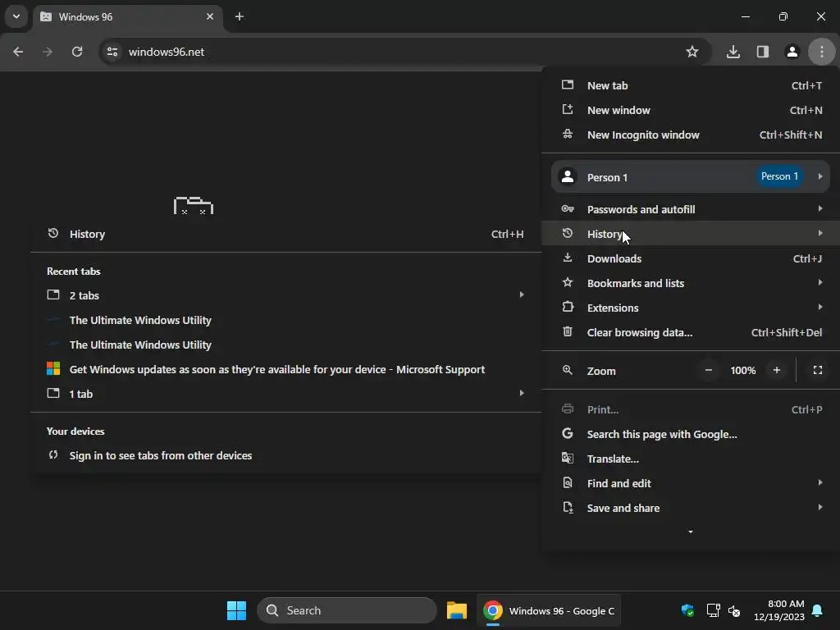Add a new tab with plus button
The width and height of the screenshot is (840, 630).
(x=240, y=16)
